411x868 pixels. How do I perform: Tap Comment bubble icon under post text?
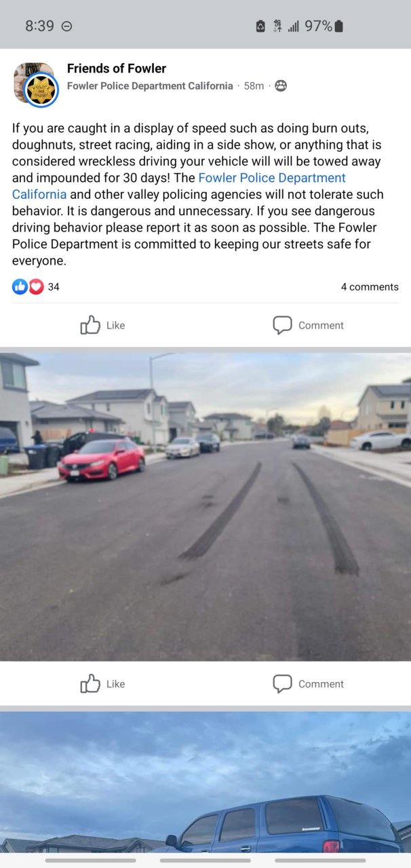(282, 325)
